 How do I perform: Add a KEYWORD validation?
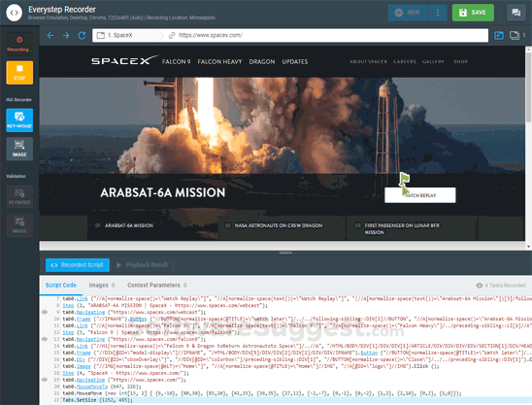(x=19, y=196)
